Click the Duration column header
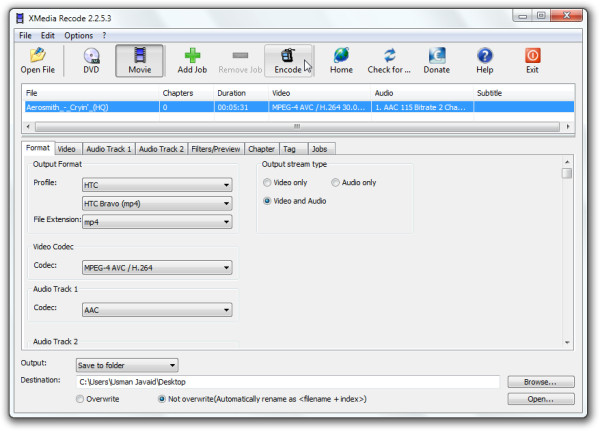 [241, 93]
